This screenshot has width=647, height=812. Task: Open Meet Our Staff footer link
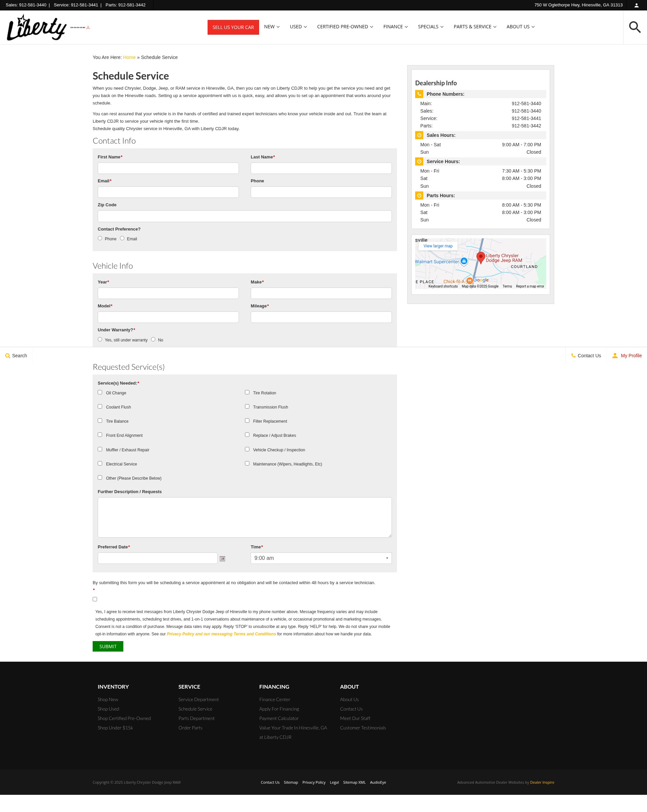point(355,718)
